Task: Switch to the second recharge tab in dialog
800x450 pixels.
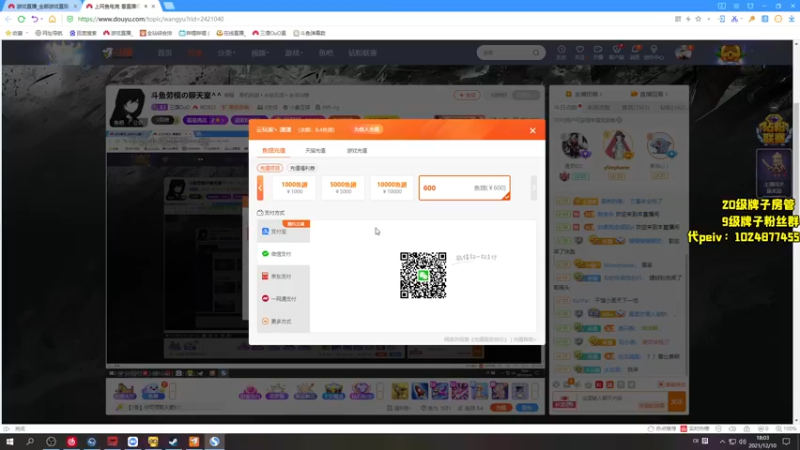Action: [315, 151]
